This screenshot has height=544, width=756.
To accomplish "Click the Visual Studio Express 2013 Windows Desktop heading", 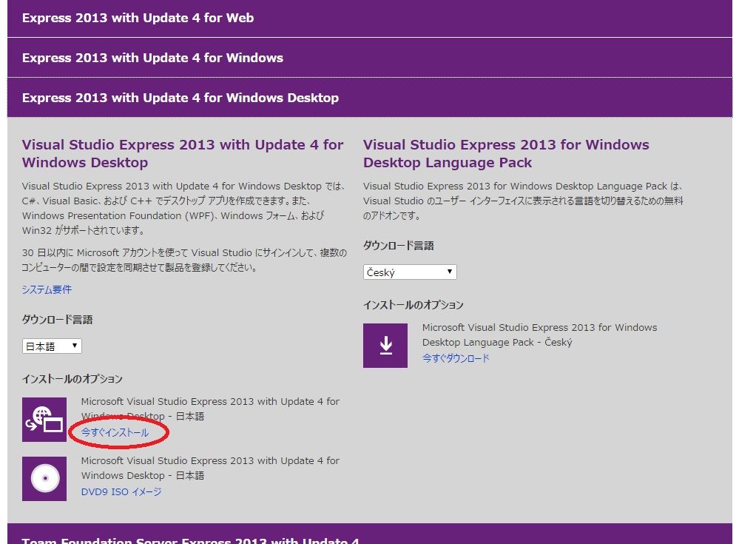I will pyautogui.click(x=183, y=153).
